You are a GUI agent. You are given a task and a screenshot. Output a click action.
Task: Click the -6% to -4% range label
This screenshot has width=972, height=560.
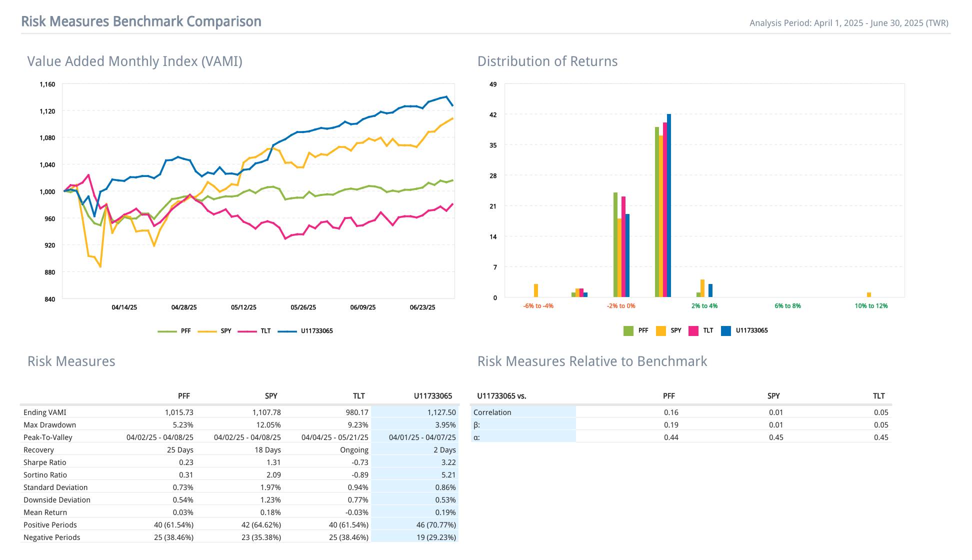click(x=538, y=306)
